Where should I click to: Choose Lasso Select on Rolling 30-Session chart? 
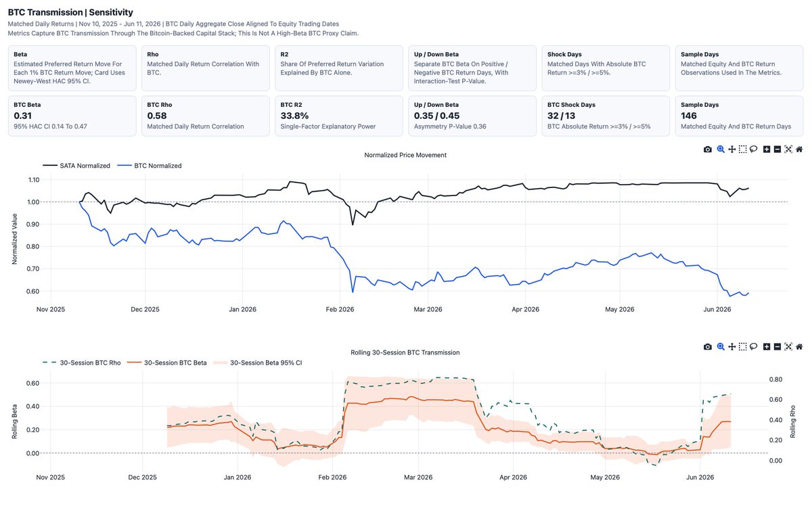[753, 346]
